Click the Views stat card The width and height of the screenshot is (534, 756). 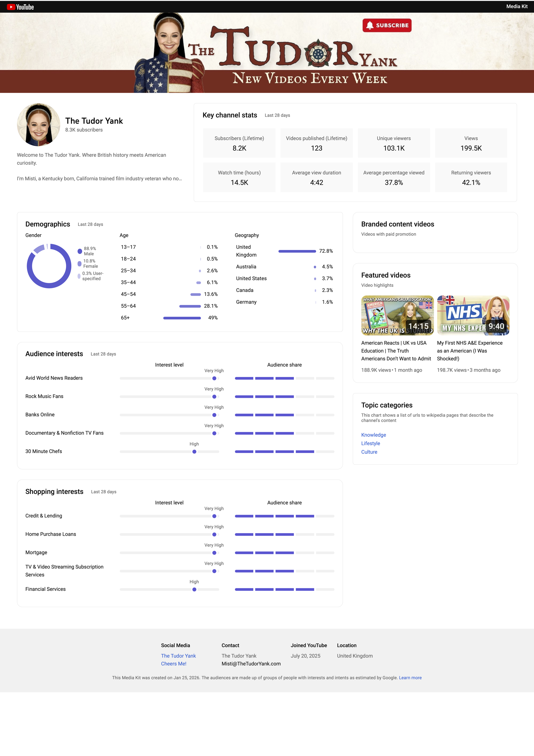pyautogui.click(x=471, y=143)
